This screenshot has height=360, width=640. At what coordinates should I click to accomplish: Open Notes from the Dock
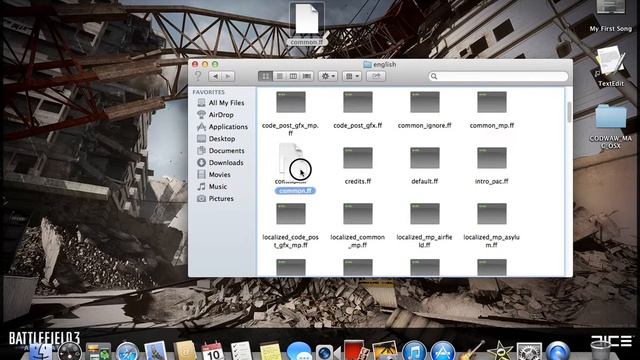point(270,351)
